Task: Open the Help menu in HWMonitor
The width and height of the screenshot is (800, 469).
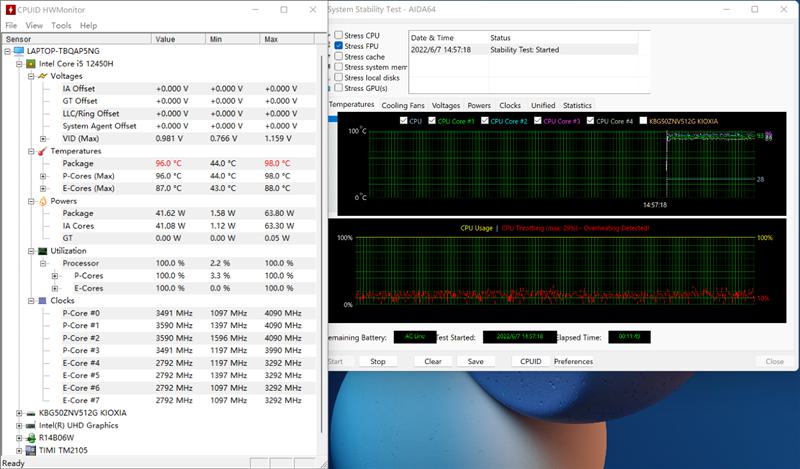Action: 88,26
